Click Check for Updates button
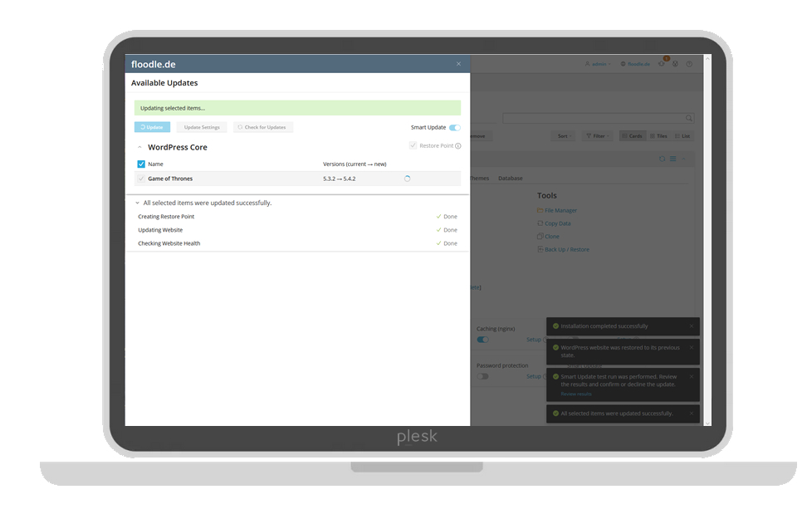 (263, 127)
